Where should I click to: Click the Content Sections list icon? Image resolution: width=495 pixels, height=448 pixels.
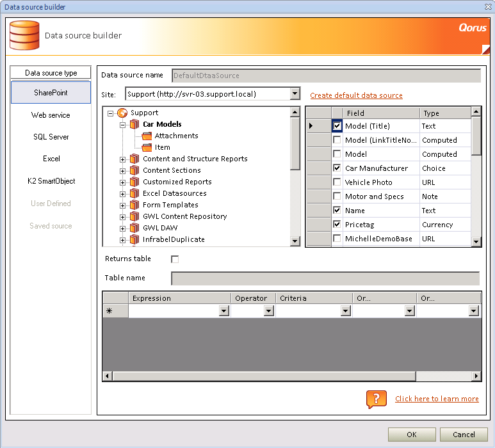[134, 170]
